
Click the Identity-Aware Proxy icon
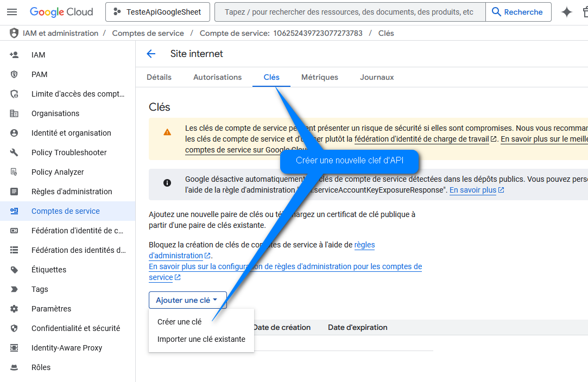click(x=14, y=347)
